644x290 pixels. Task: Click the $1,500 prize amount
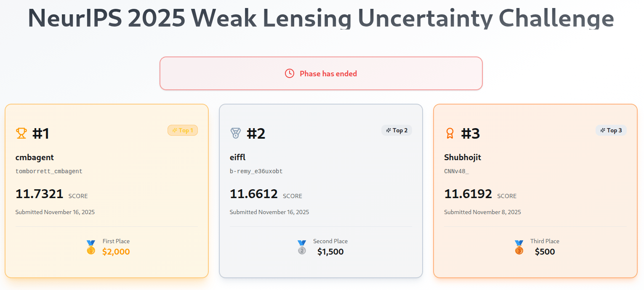point(330,252)
